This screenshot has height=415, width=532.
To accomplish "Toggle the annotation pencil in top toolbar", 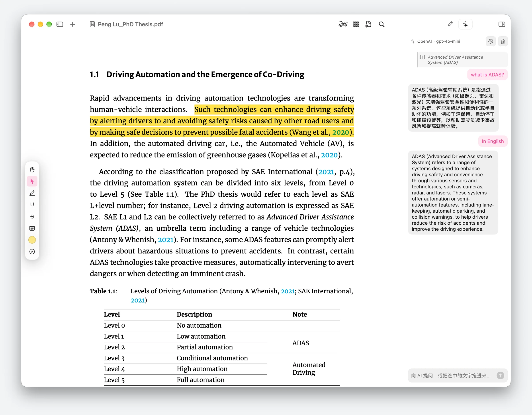I will pos(450,24).
